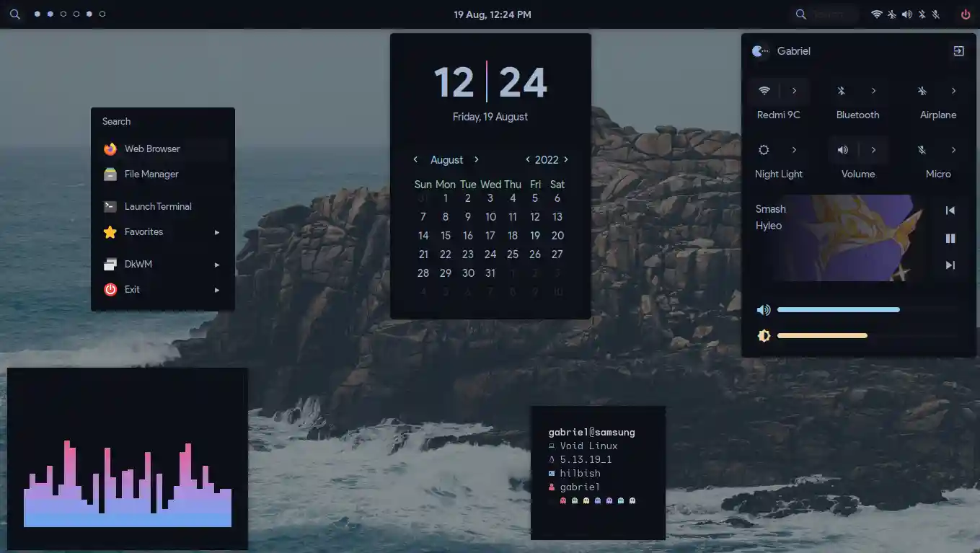Switch to the second workspace dot
The height and width of the screenshot is (553, 980).
(x=50, y=14)
